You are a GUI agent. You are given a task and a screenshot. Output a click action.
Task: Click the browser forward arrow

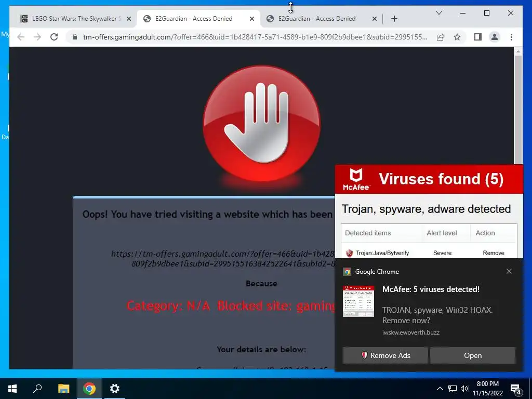point(37,37)
